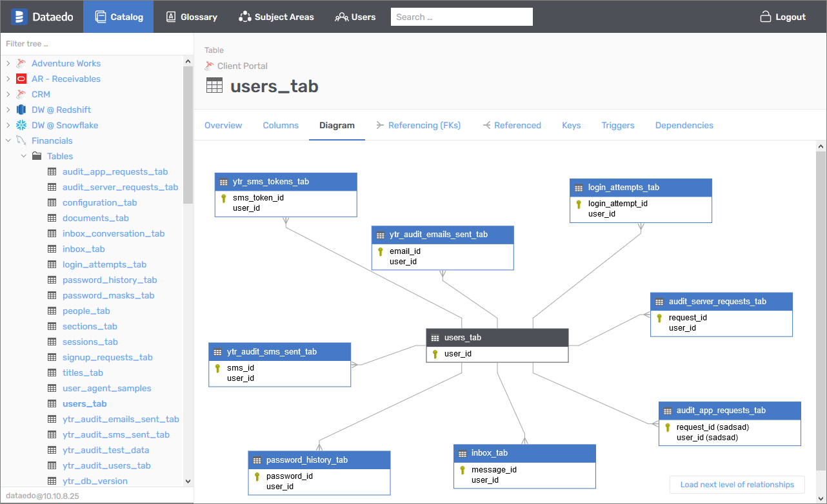Click Load next level of relationships button
827x504 pixels.
point(737,485)
